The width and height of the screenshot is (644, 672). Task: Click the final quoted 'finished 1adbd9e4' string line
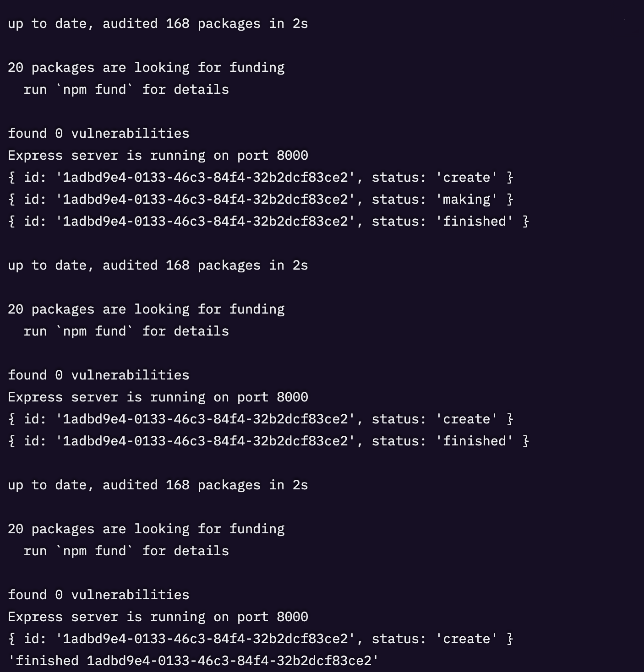click(x=193, y=661)
